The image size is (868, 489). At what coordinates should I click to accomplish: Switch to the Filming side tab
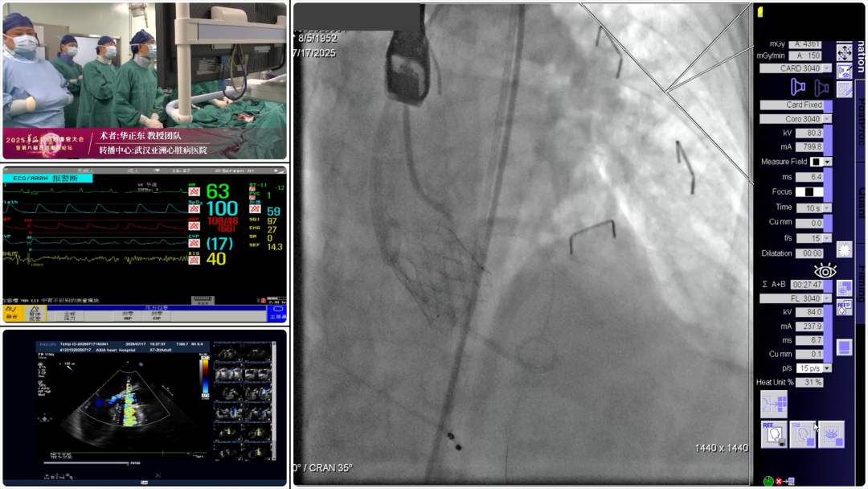[860, 286]
